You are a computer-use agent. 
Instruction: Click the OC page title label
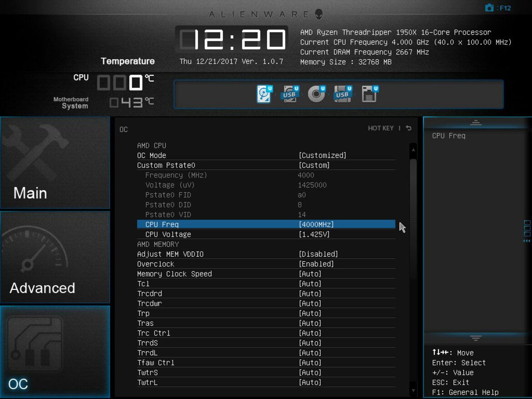(x=123, y=130)
